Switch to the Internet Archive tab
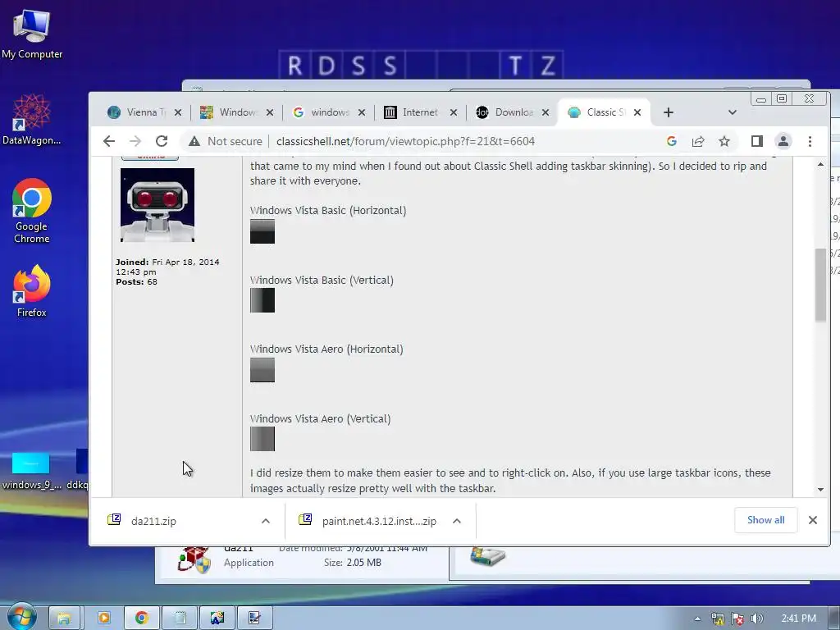 pos(420,112)
